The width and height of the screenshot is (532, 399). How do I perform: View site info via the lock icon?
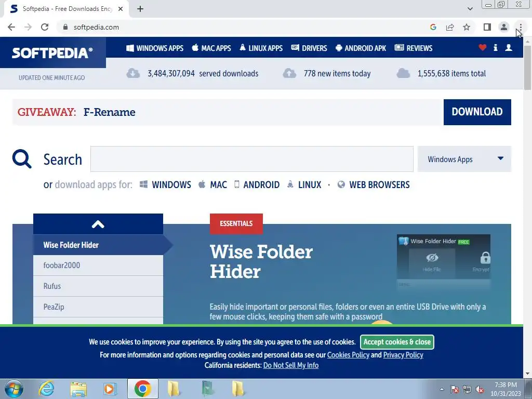pos(65,27)
